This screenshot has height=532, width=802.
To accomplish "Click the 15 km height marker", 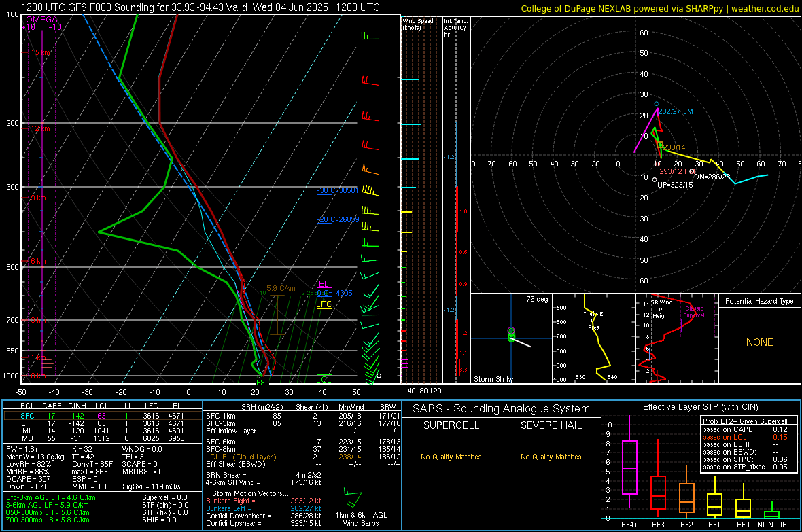I will [40, 53].
